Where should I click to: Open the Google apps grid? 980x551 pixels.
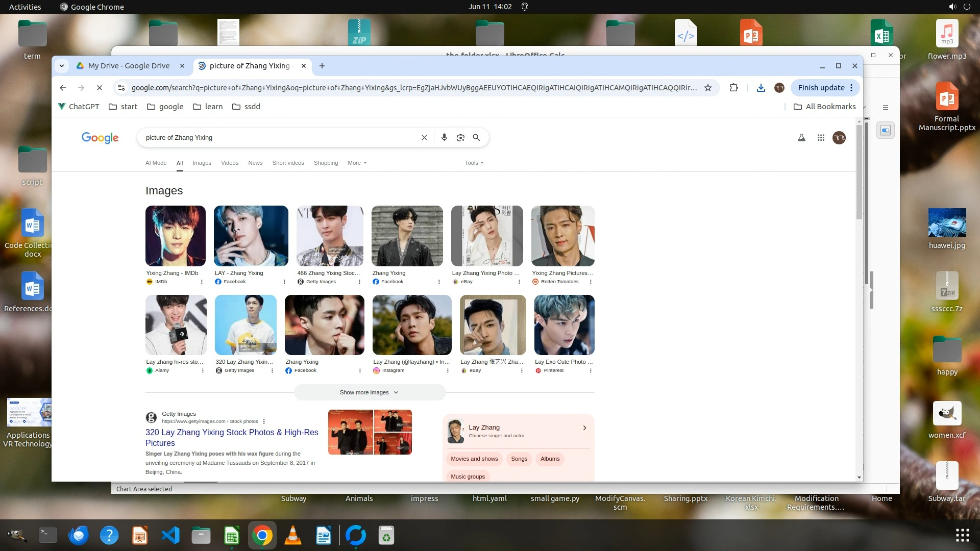(x=821, y=138)
